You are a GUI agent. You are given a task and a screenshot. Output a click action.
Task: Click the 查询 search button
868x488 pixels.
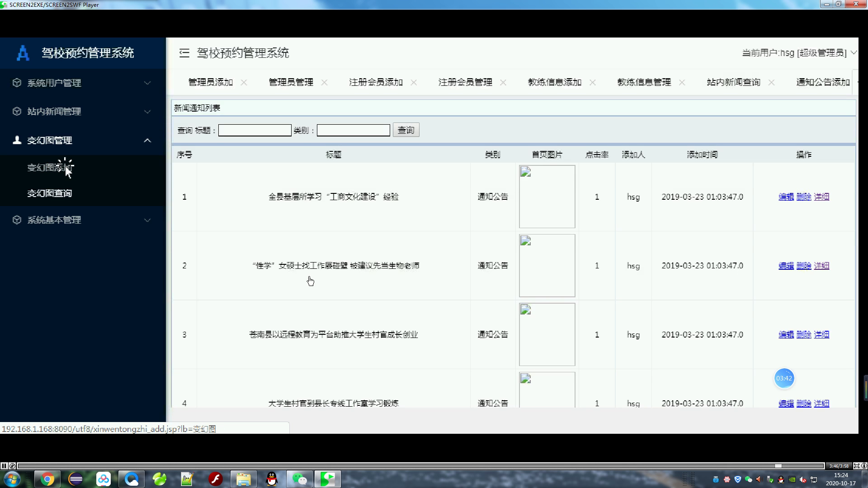(x=406, y=130)
